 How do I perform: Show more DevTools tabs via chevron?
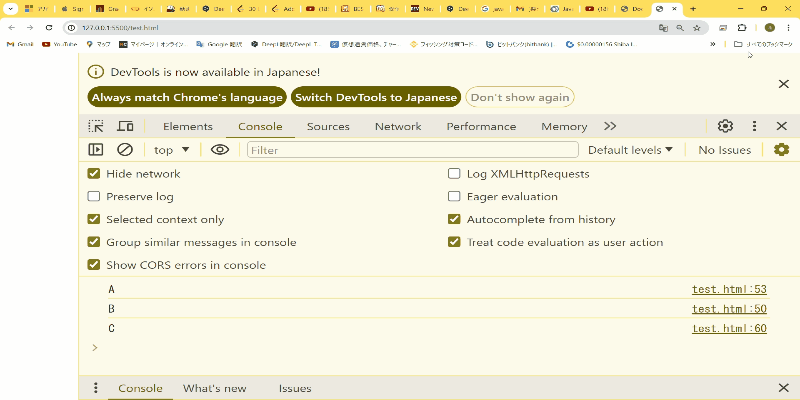click(610, 126)
